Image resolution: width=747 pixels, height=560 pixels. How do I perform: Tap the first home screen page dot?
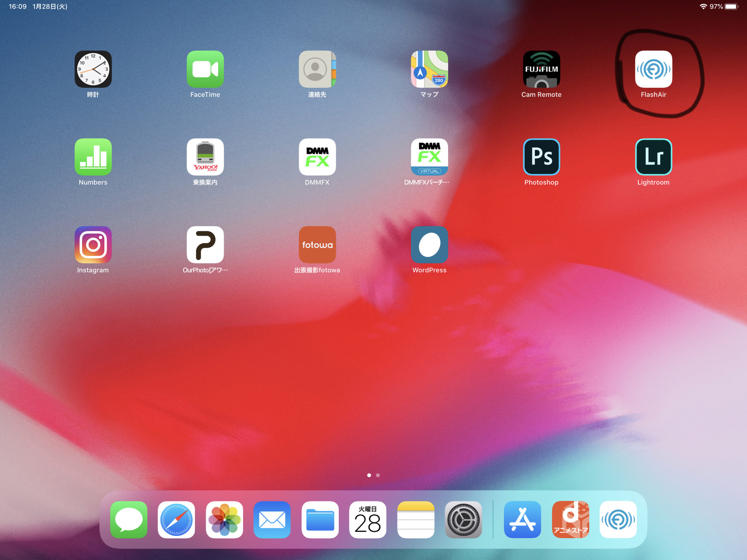[x=369, y=475]
